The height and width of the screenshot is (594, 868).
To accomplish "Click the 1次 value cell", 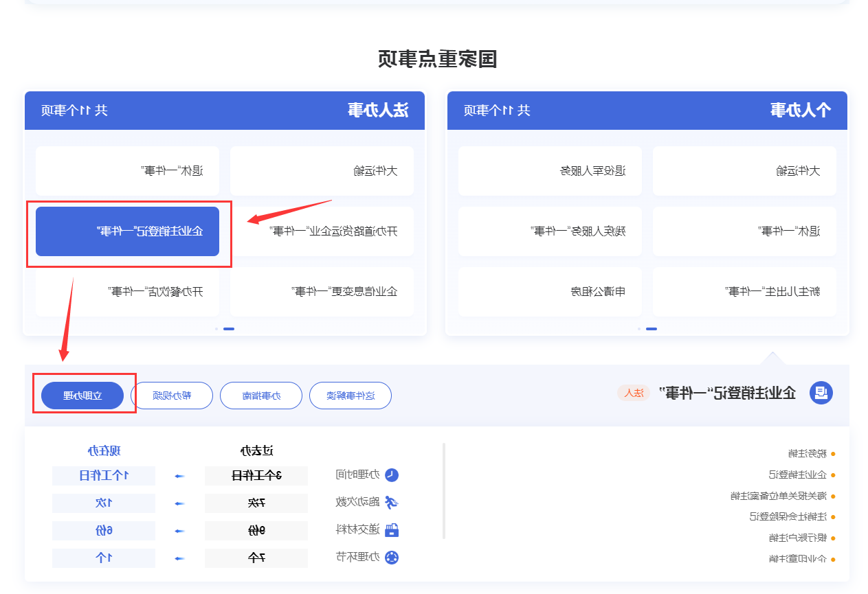I will 104,503.
